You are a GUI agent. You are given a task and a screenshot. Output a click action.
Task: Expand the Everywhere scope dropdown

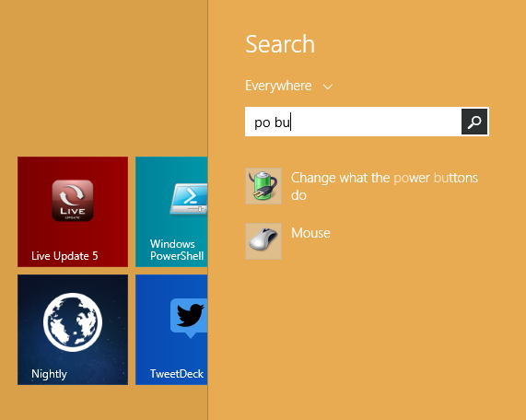(289, 86)
